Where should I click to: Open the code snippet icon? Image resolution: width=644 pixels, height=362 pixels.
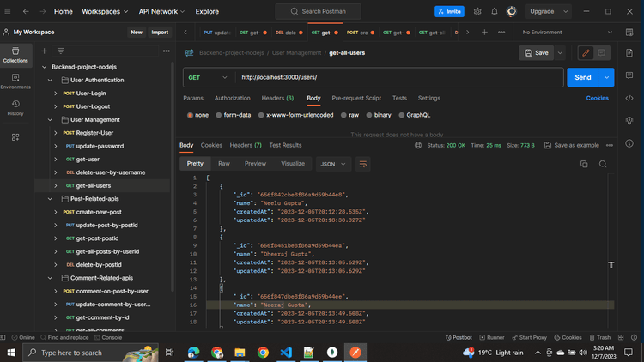[629, 98]
